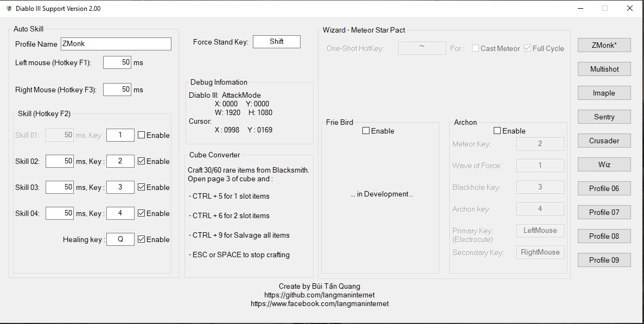Select Profile 09 button
Image resolution: width=644 pixels, height=324 pixels.
pos(604,260)
